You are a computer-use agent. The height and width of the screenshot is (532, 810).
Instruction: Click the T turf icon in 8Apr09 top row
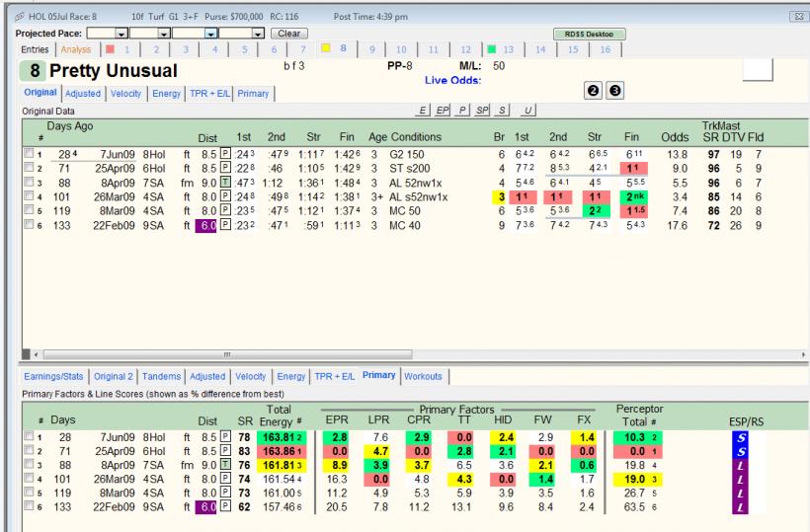tap(225, 183)
